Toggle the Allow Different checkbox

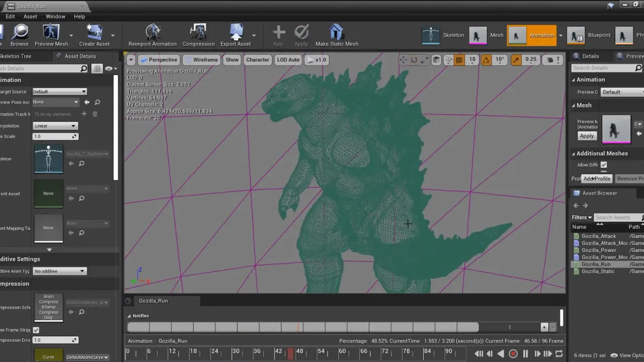(604, 165)
